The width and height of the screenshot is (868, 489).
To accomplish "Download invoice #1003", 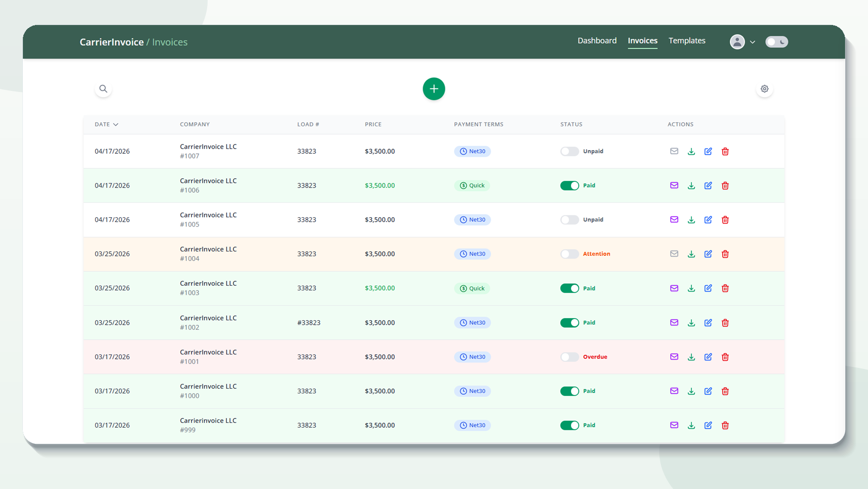I will (x=691, y=288).
